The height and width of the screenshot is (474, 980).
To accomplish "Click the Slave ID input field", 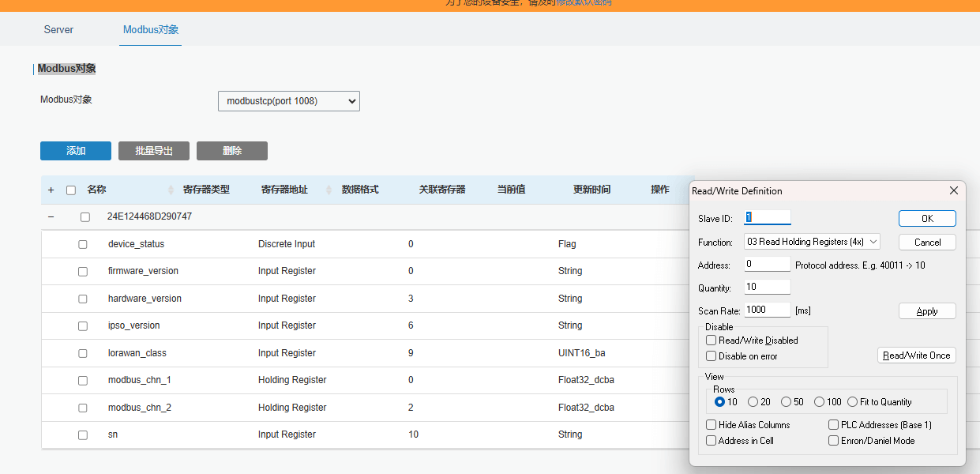I will pos(767,218).
